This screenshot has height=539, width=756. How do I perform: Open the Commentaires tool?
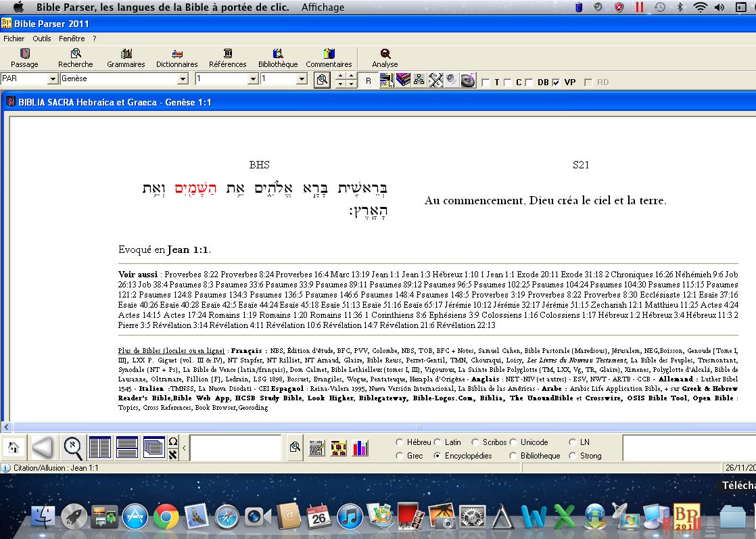point(329,58)
